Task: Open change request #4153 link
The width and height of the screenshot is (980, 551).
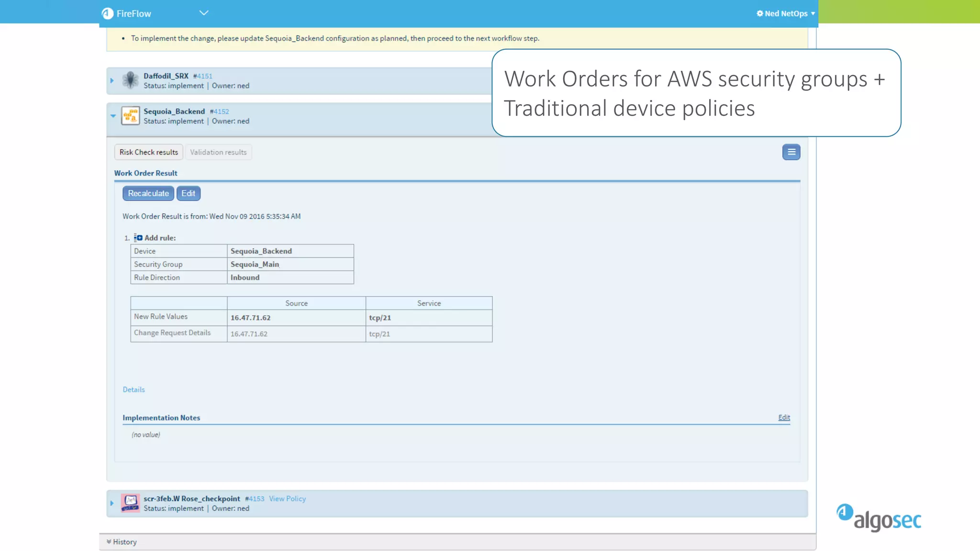Action: tap(255, 499)
